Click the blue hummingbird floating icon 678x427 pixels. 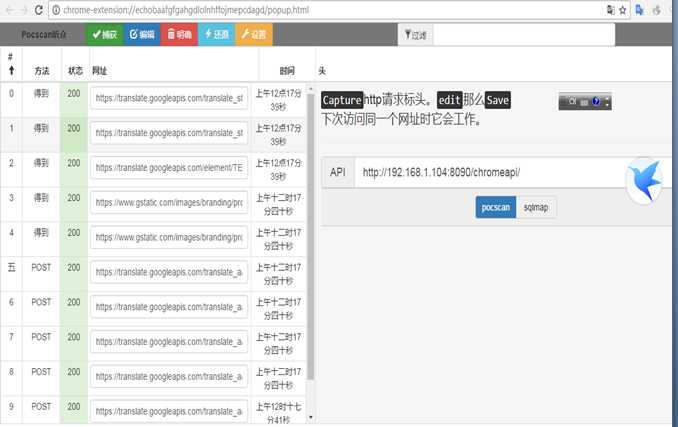coord(644,181)
